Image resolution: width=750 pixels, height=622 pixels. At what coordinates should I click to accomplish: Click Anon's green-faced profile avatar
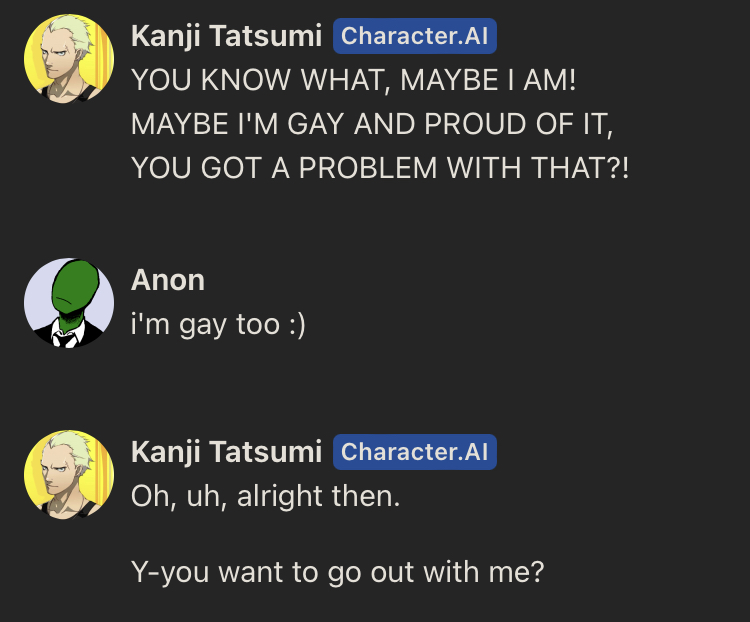(x=69, y=303)
